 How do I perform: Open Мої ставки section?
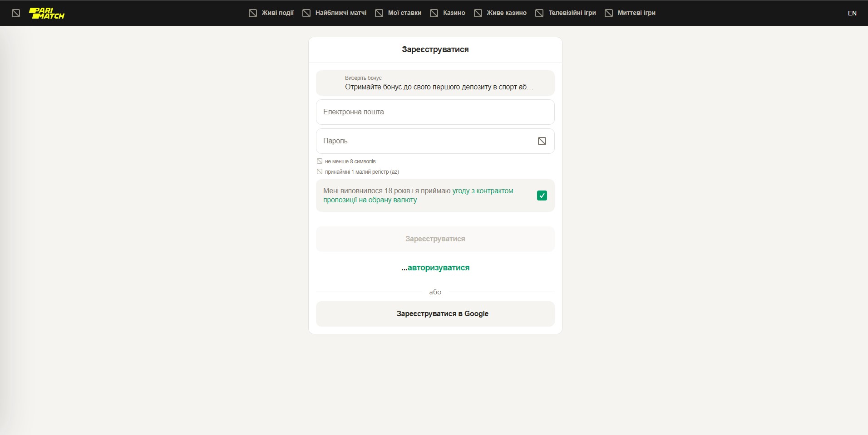tap(404, 13)
